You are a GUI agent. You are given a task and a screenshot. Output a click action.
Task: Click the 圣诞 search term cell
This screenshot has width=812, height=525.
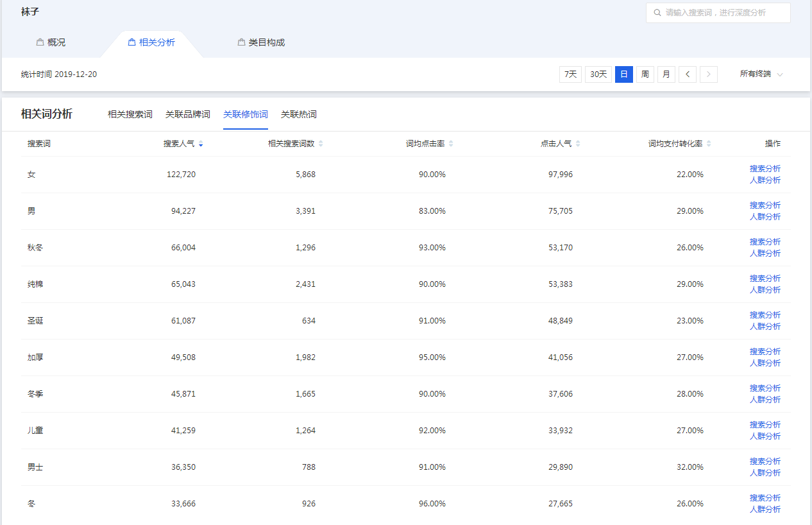[35, 321]
